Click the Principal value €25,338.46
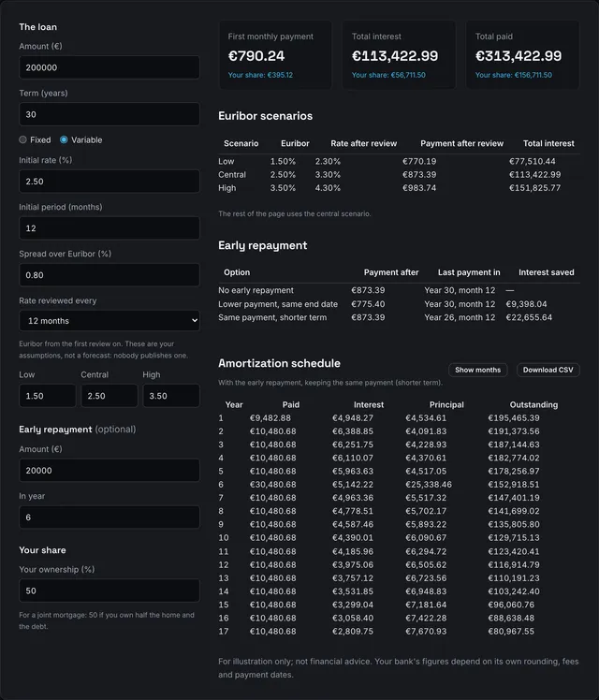599x700 pixels. pos(429,485)
